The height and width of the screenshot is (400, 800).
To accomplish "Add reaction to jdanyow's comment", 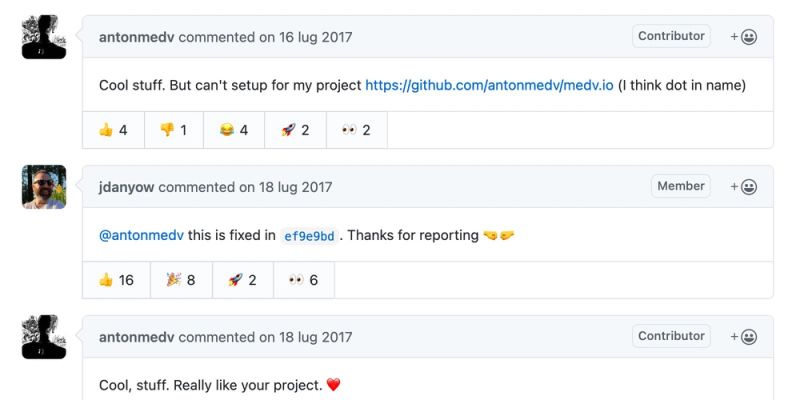I will click(744, 187).
